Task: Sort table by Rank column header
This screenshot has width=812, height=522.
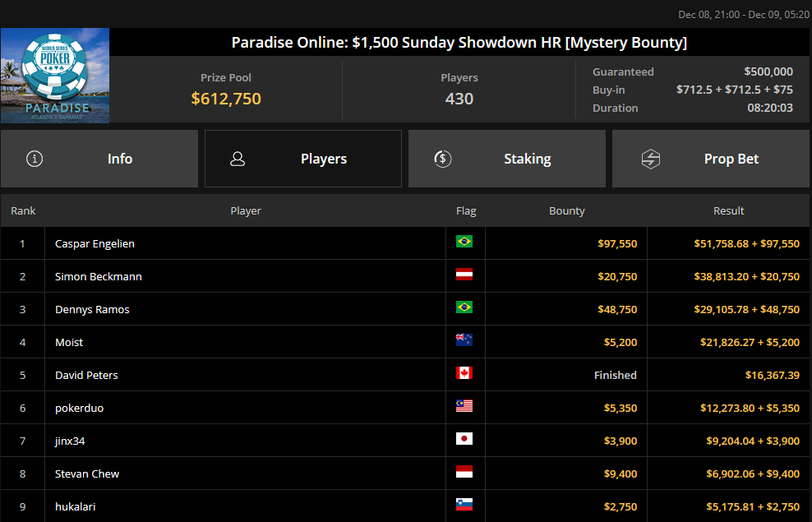Action: pos(23,211)
